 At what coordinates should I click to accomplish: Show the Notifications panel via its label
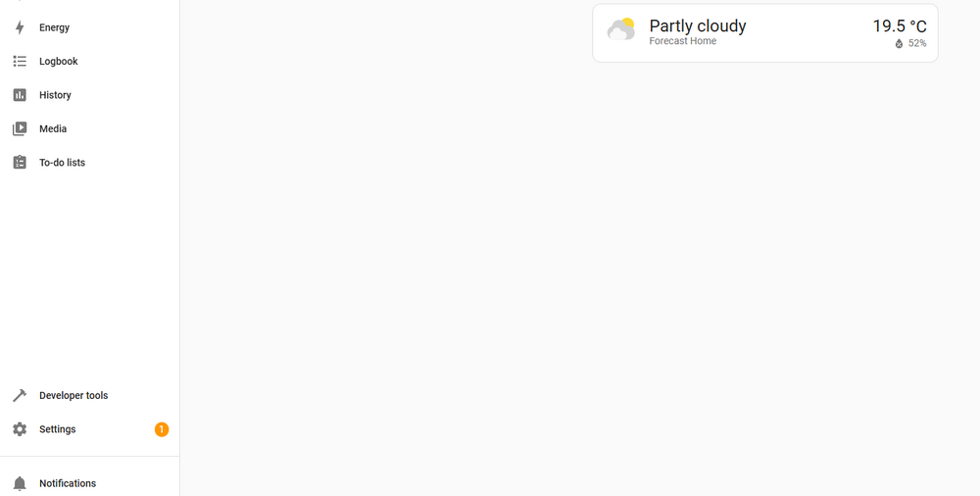[x=68, y=483]
